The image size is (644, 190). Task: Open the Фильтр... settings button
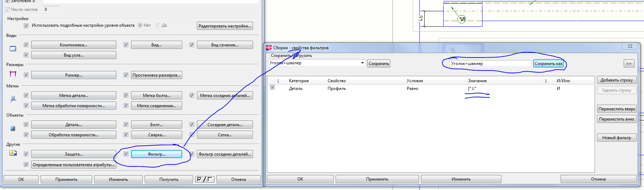pyautogui.click(x=157, y=154)
